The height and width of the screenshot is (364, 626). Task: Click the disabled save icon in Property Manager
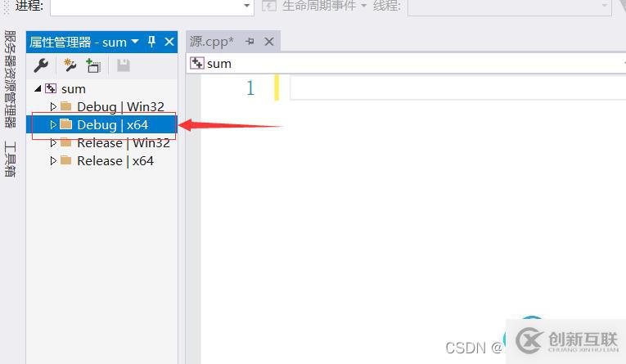click(x=124, y=65)
